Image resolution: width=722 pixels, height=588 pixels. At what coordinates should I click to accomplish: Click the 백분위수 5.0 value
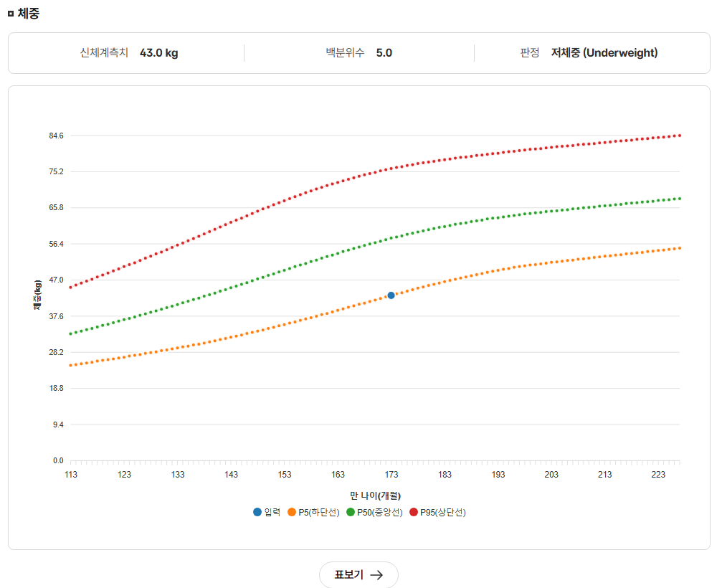coord(384,53)
